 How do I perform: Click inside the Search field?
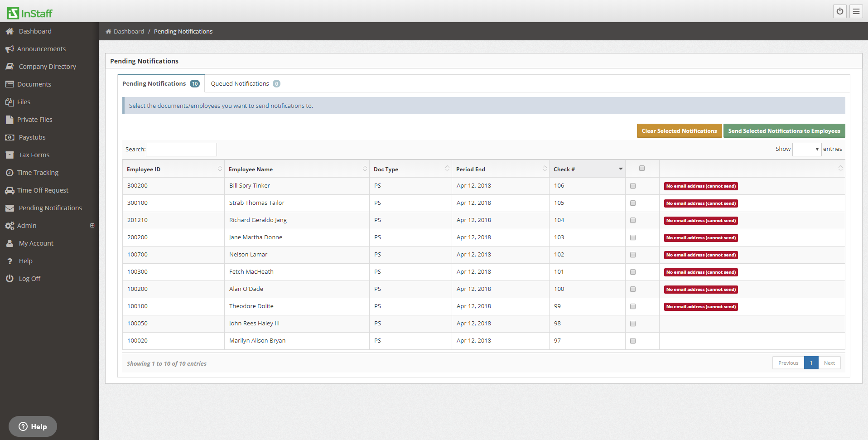pos(181,149)
